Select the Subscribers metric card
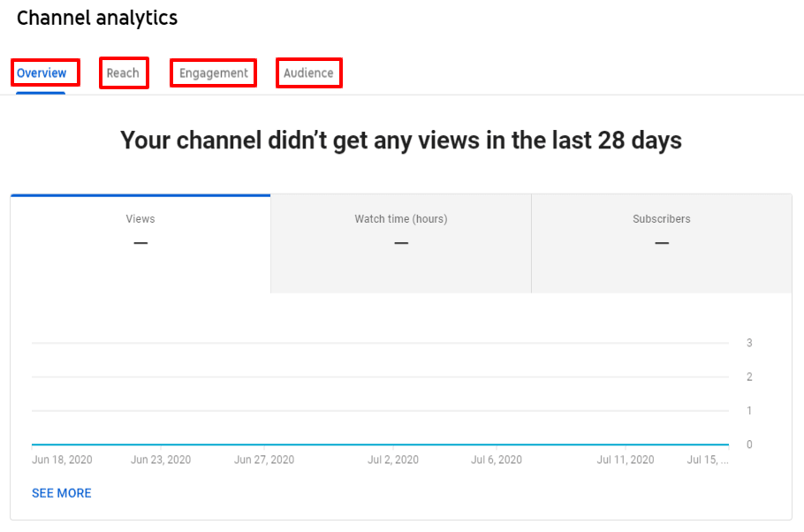This screenshot has width=804, height=532. coord(661,232)
